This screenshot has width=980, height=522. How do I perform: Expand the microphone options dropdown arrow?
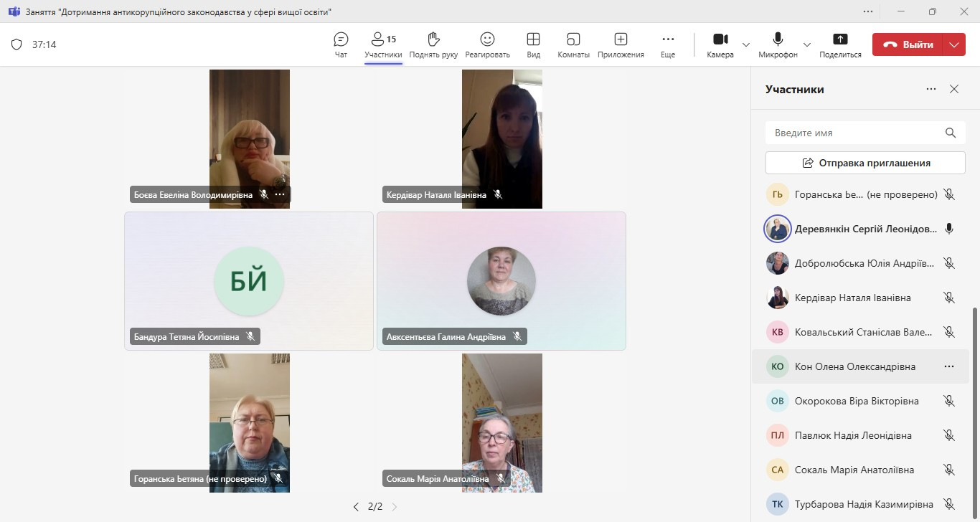pyautogui.click(x=807, y=44)
